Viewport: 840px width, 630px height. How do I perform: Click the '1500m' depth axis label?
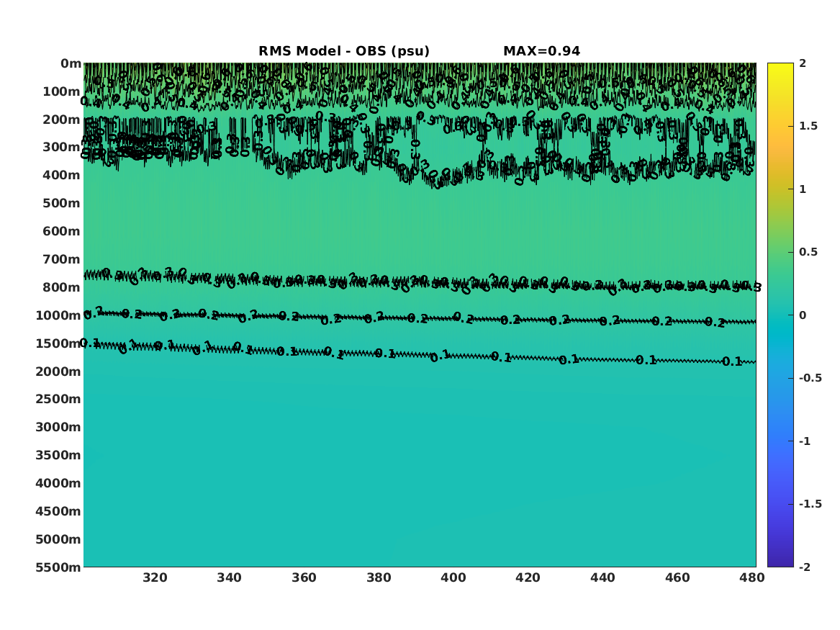pos(58,343)
